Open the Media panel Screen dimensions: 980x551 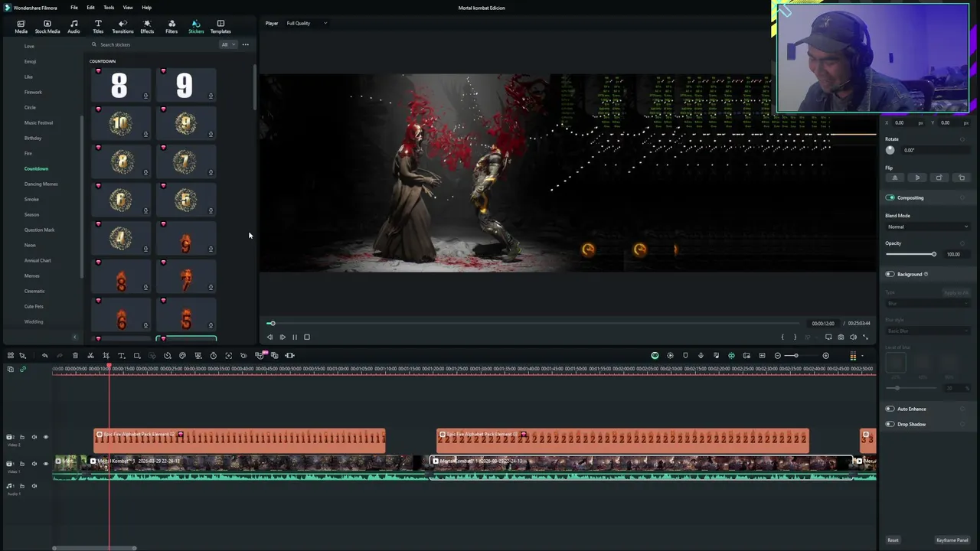tap(21, 27)
